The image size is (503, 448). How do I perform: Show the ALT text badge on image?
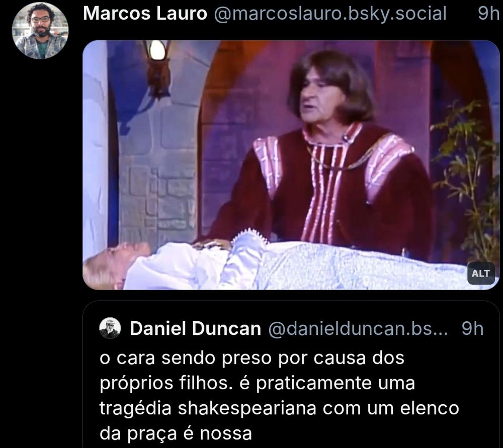point(480,273)
